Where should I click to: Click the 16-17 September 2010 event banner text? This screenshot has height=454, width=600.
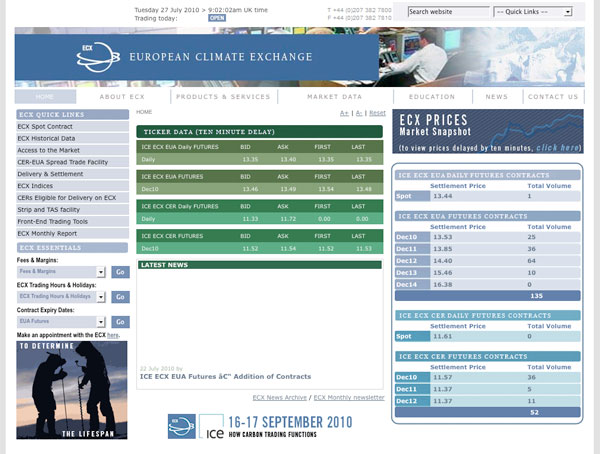click(290, 422)
